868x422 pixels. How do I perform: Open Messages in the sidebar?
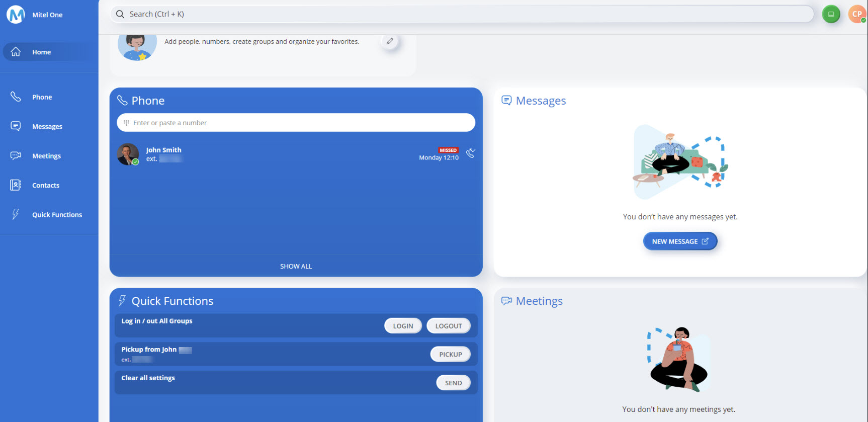point(47,126)
